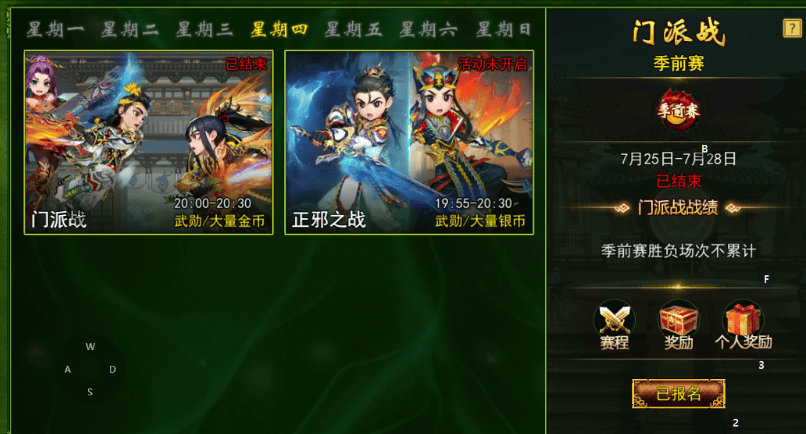Viewport: 806px width, 434px height.
Task: Click the question mark help icon
Action: tap(792, 28)
